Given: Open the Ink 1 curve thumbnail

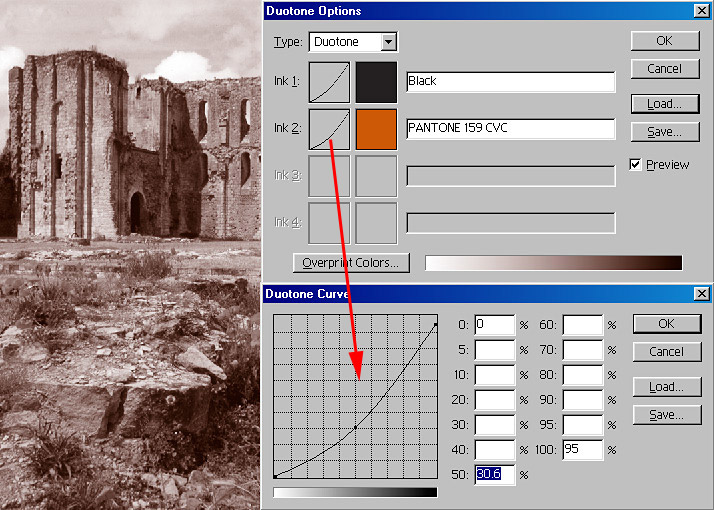Looking at the screenshot, I should (329, 82).
